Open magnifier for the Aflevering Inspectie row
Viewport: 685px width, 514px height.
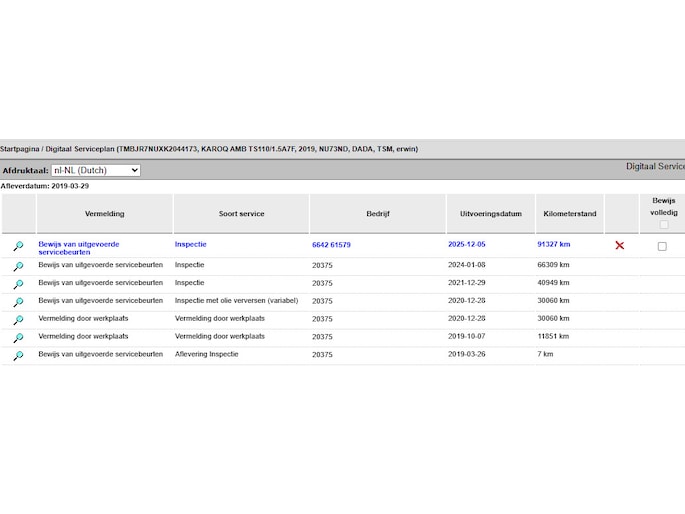pos(18,356)
